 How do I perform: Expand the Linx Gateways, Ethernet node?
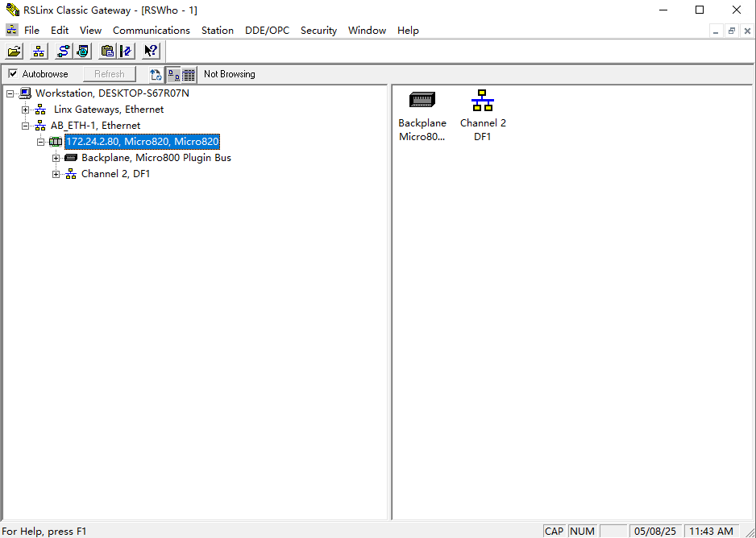pyautogui.click(x=26, y=110)
